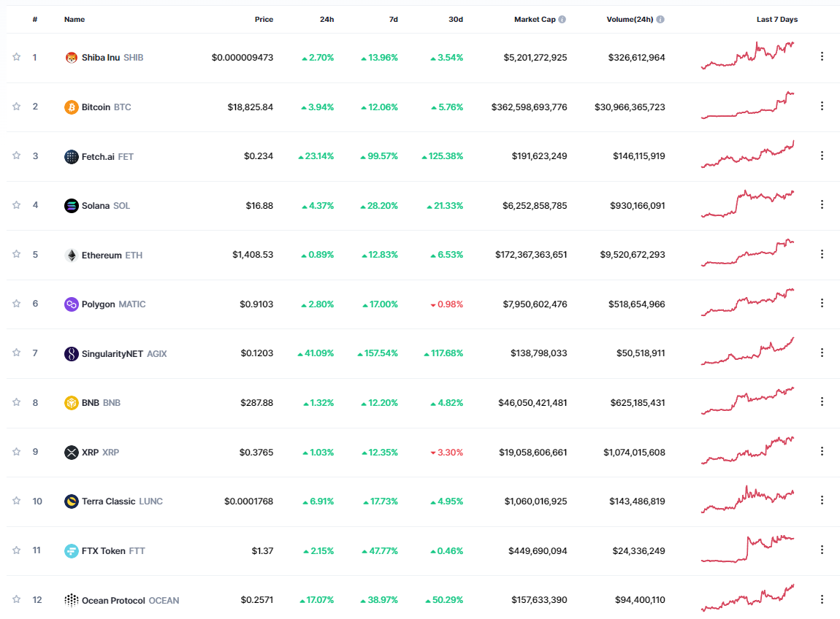The height and width of the screenshot is (619, 840).
Task: Click the Volume(24h) info icon
Action: point(660,20)
